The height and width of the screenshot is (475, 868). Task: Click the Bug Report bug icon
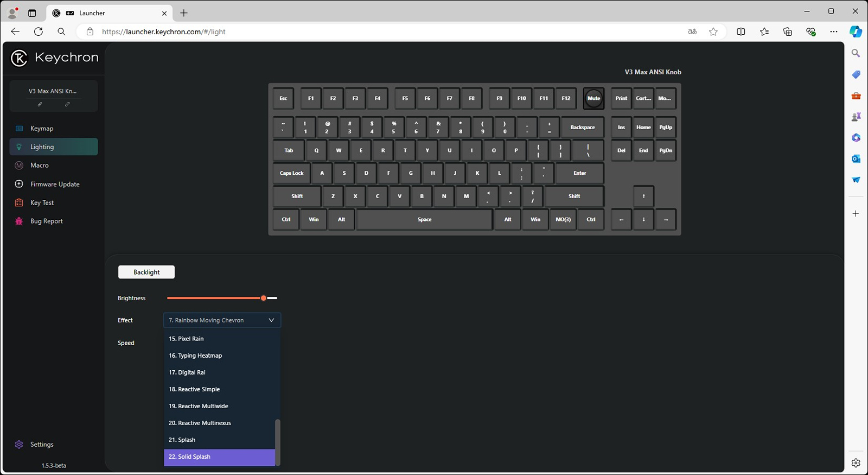point(19,221)
